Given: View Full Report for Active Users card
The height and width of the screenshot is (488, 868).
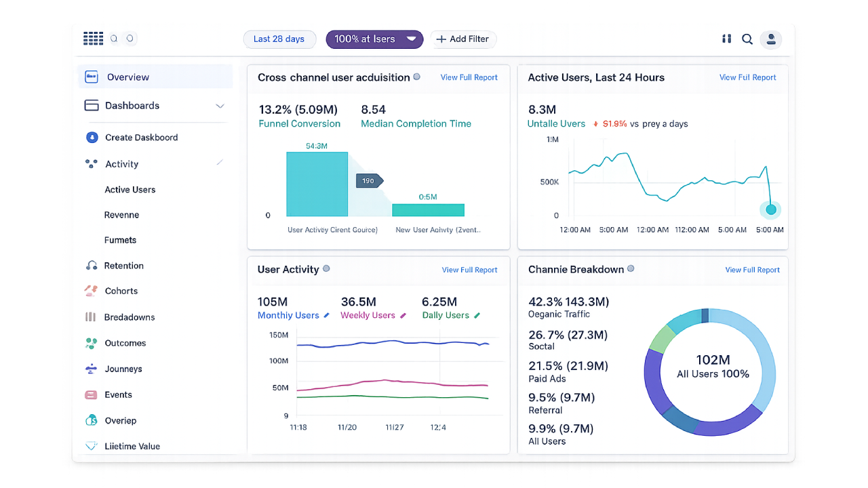Looking at the screenshot, I should point(748,77).
